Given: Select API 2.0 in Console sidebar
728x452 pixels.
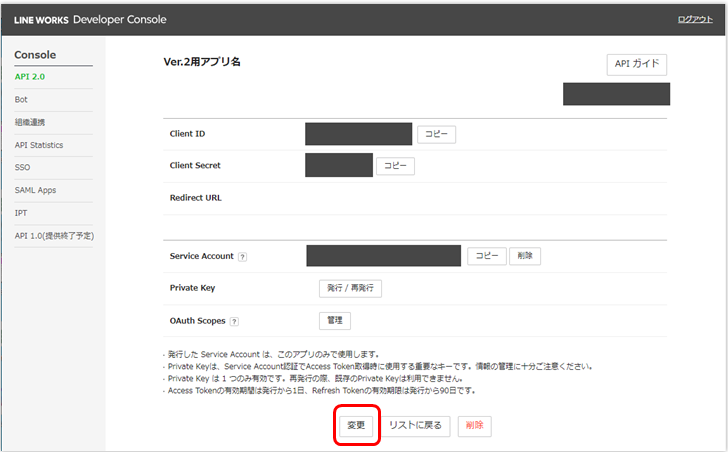Looking at the screenshot, I should pos(30,77).
